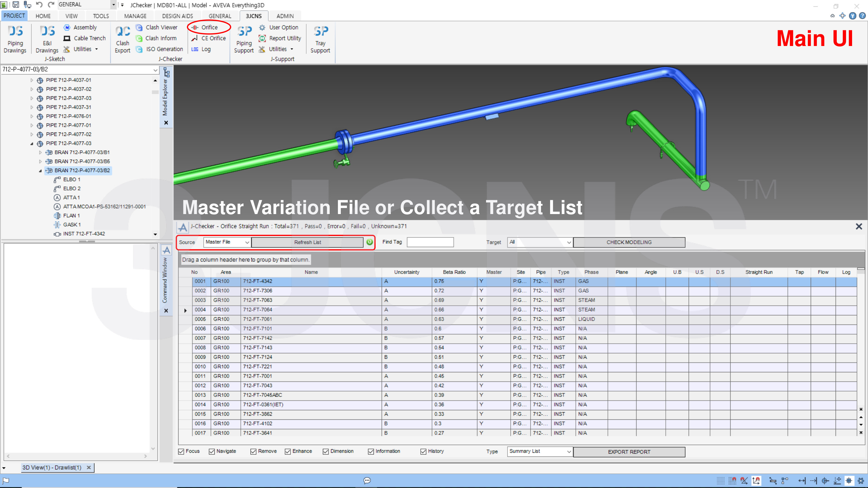This screenshot has width=868, height=488.
Task: Open Piping Support tool
Action: click(244, 39)
